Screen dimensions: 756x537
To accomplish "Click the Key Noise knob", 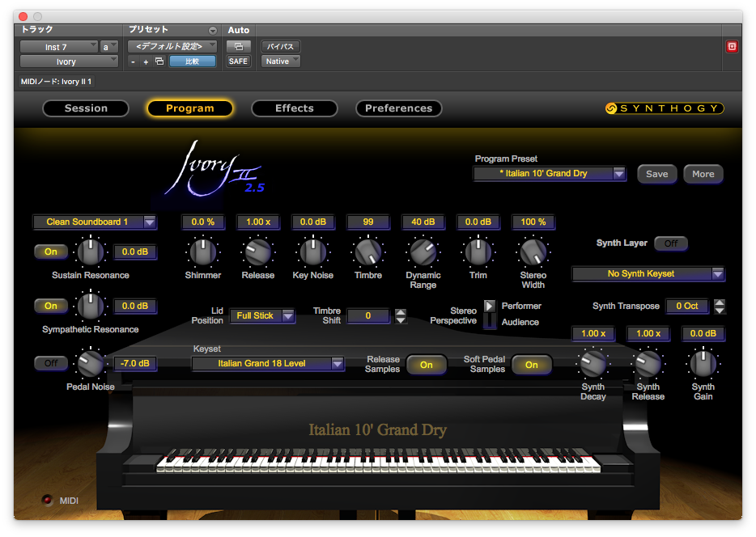I will pyautogui.click(x=313, y=252).
